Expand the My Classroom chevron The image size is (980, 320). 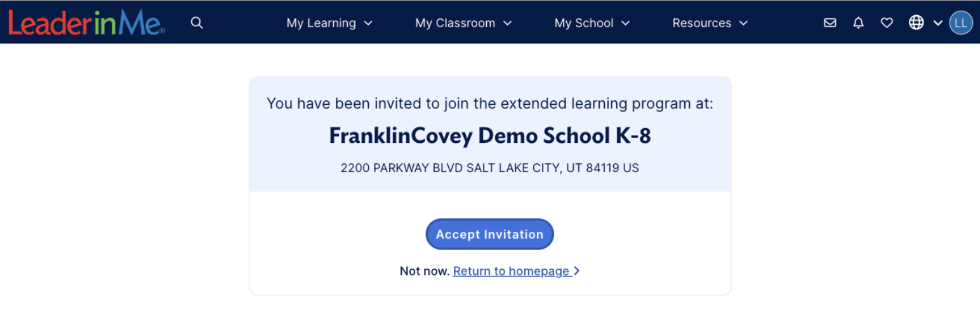pyautogui.click(x=507, y=23)
